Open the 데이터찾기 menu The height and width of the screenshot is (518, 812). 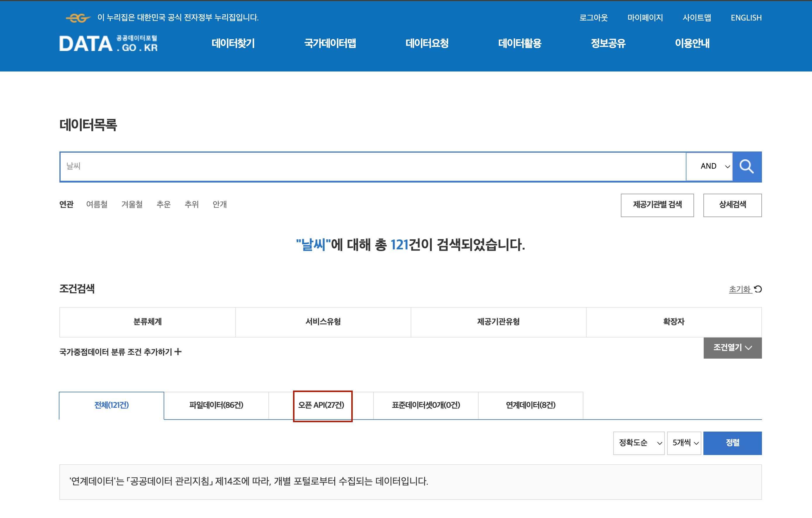pos(233,43)
